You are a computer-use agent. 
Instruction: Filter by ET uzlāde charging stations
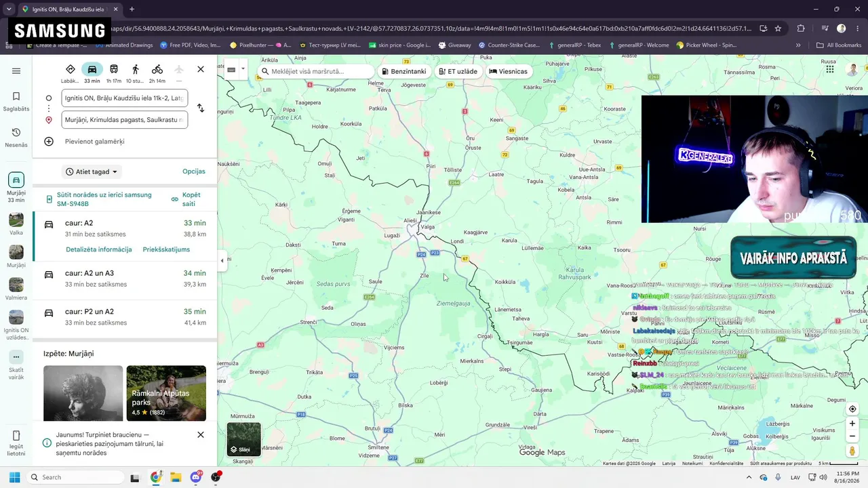pos(458,71)
